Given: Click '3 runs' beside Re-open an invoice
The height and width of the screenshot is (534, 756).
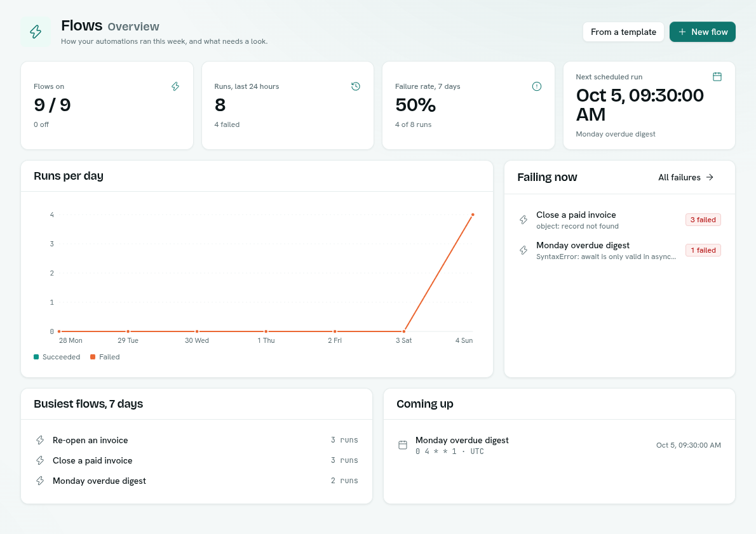Looking at the screenshot, I should tap(344, 440).
